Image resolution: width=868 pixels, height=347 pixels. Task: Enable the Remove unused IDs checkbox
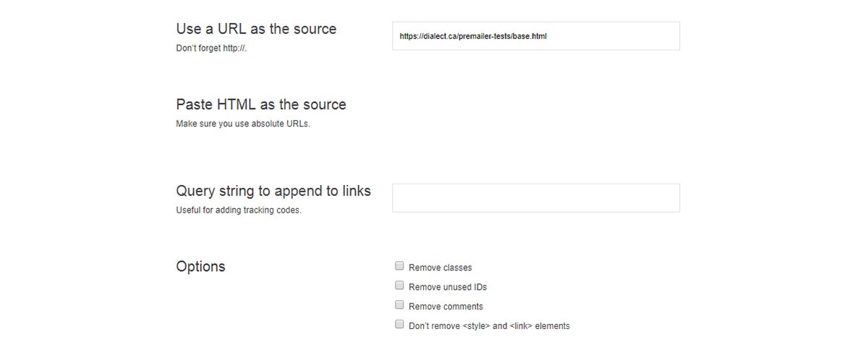tap(399, 286)
